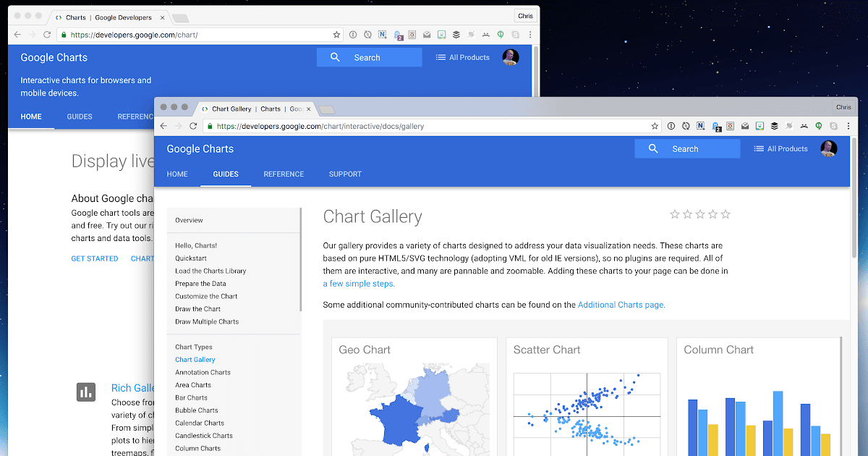Select the Charts | Google Developers tab in back window
The width and height of the screenshot is (868, 456).
point(109,17)
